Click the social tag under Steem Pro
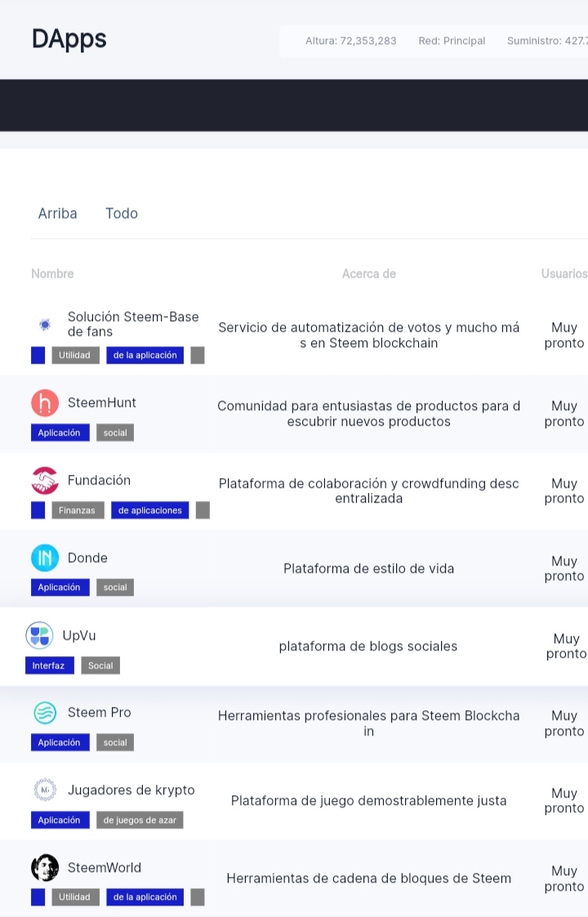Viewport: 588px width, 917px height. (x=115, y=743)
